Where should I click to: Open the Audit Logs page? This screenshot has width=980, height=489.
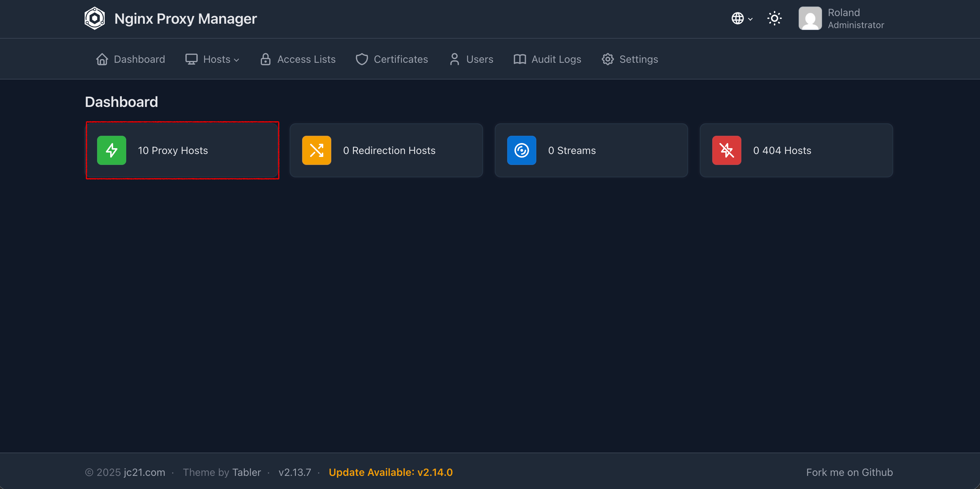547,59
